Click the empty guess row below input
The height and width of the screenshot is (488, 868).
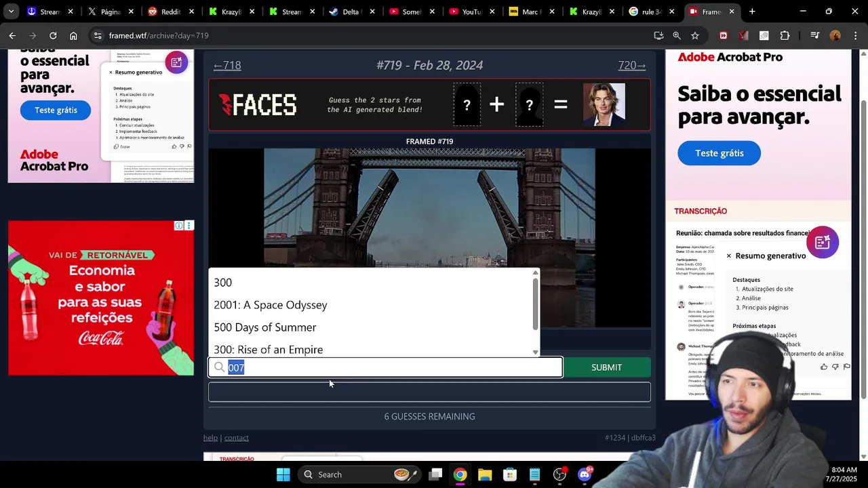pos(429,392)
